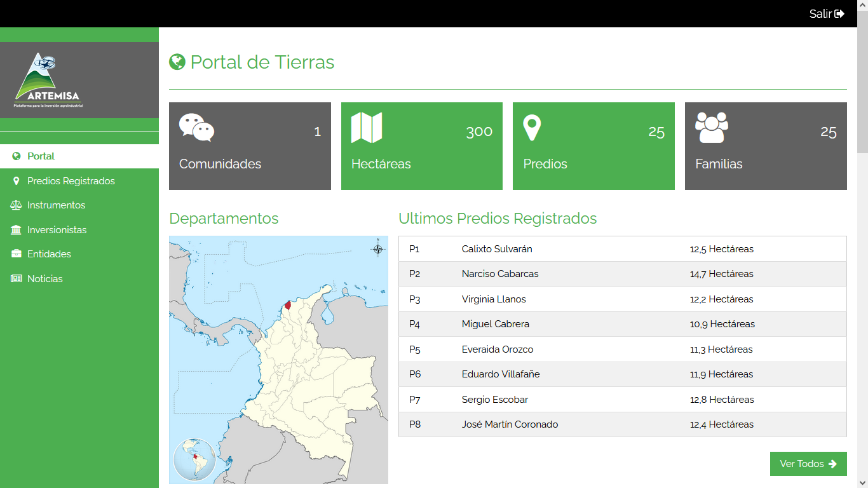Click the location pin icon in Predios card
The height and width of the screenshot is (488, 868).
point(532,128)
